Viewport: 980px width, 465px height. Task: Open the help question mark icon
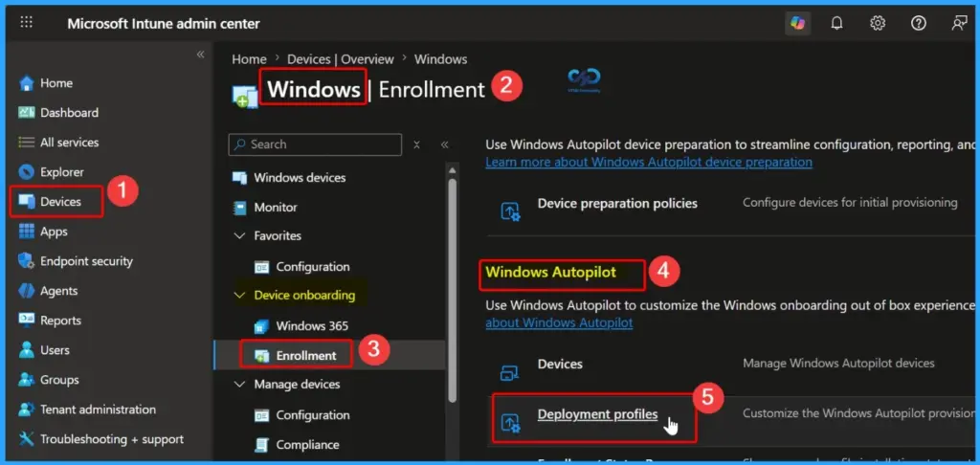point(918,23)
